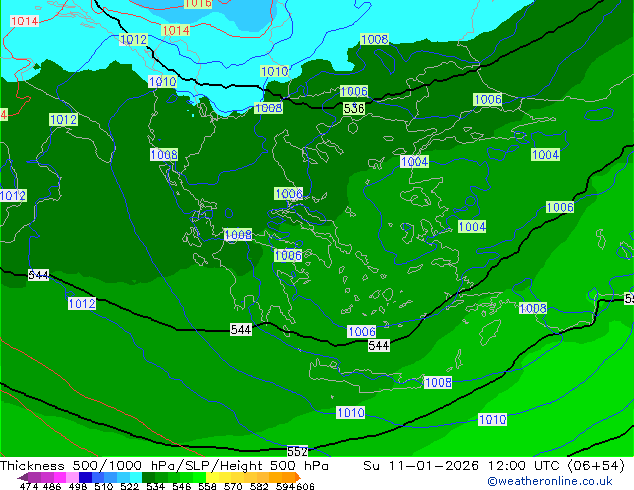Click the 594 legend value
The image size is (634, 490).
point(285,486)
